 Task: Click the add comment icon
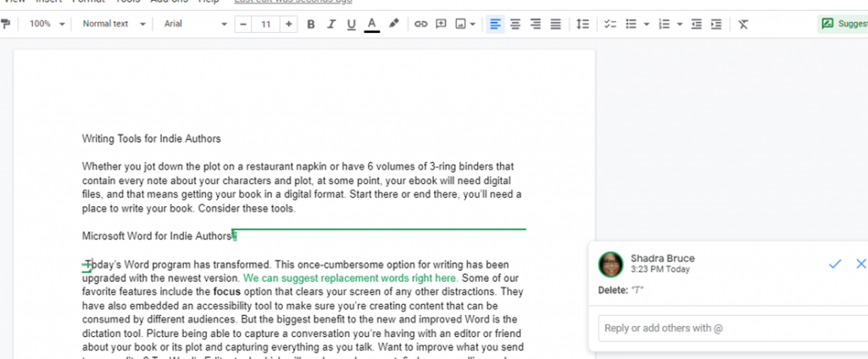441,24
